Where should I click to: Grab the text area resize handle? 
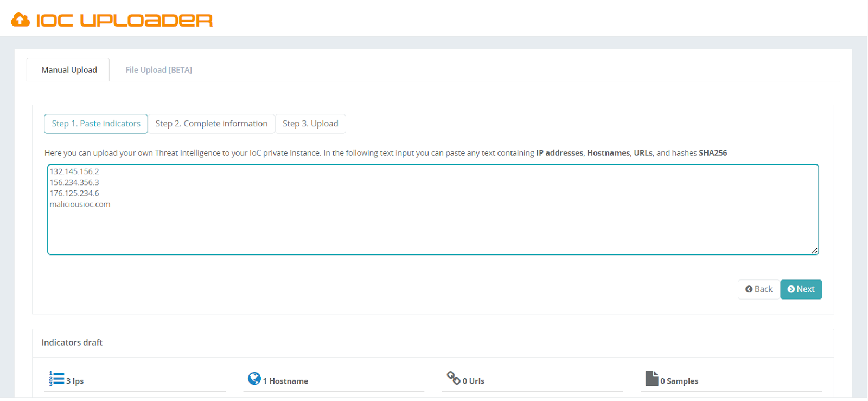814,250
